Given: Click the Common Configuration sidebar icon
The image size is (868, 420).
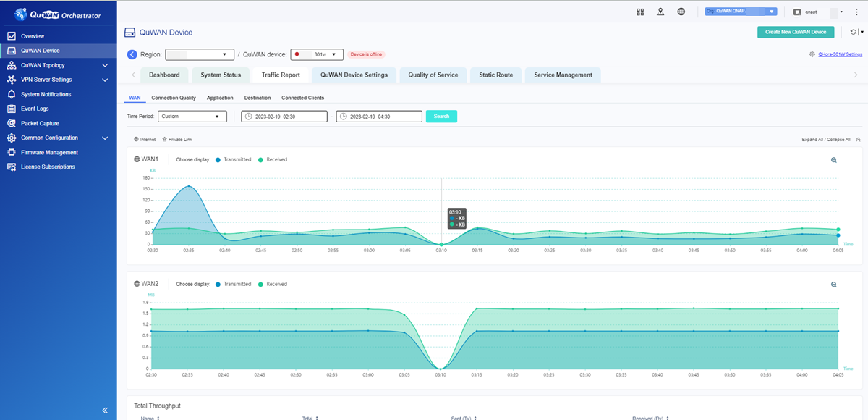Looking at the screenshot, I should 11,138.
